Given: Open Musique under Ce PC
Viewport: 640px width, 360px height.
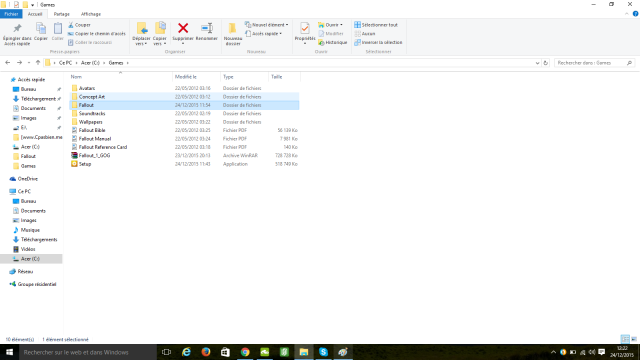Looking at the screenshot, I should (x=30, y=230).
